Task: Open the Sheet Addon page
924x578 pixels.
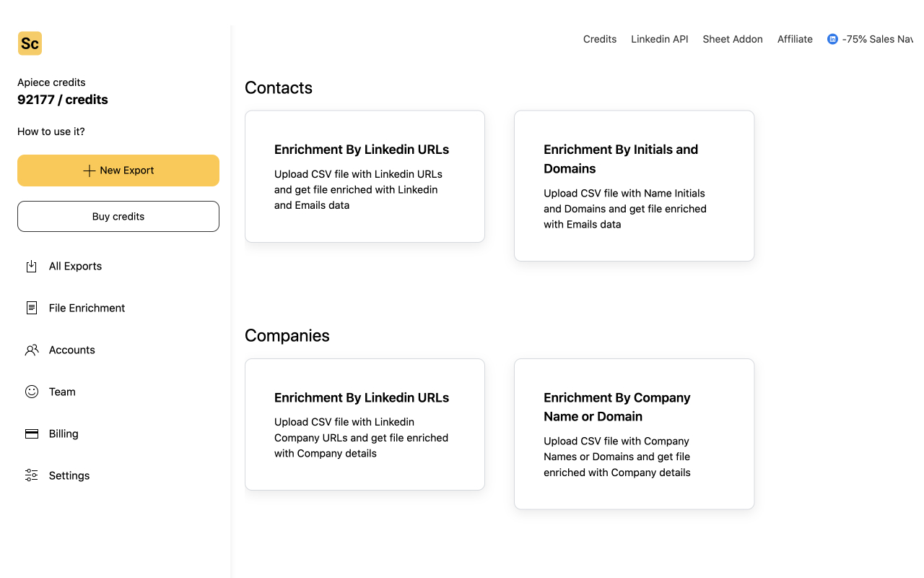Action: click(x=733, y=39)
